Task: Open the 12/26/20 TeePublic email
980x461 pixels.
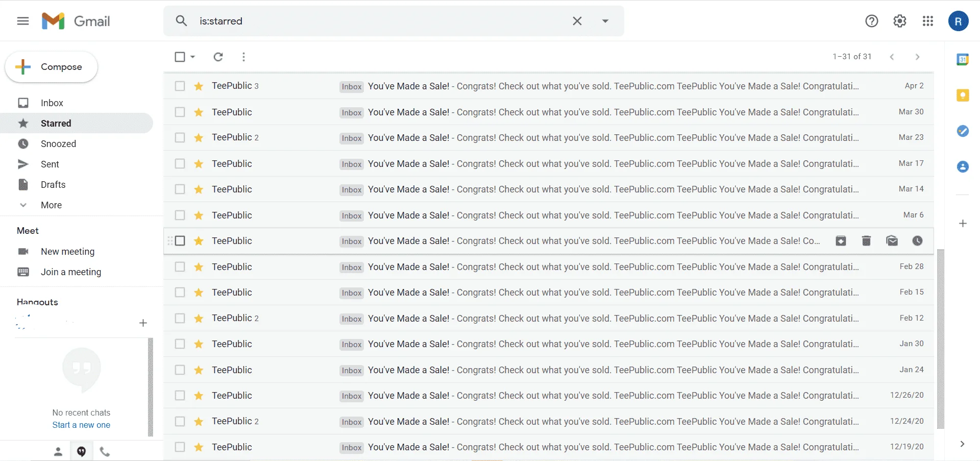Action: (549, 396)
